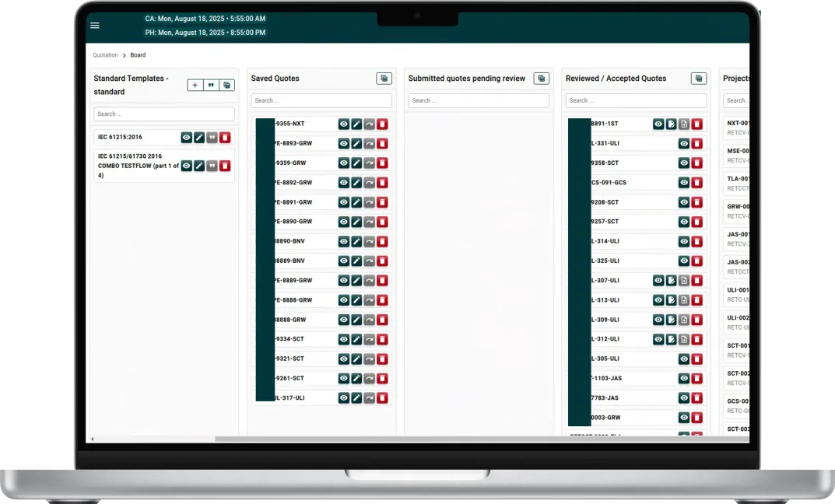Image resolution: width=835 pixels, height=504 pixels.
Task: Delete the IEC 61215:2016 template
Action: point(225,138)
